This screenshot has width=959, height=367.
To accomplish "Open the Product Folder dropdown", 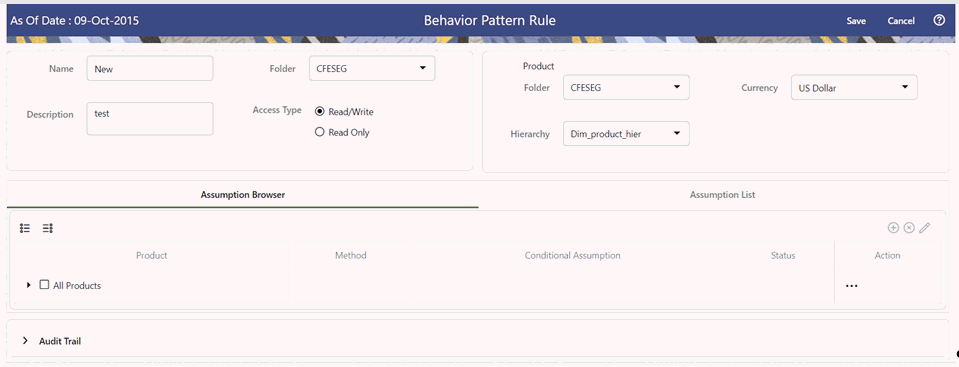I will click(x=626, y=87).
